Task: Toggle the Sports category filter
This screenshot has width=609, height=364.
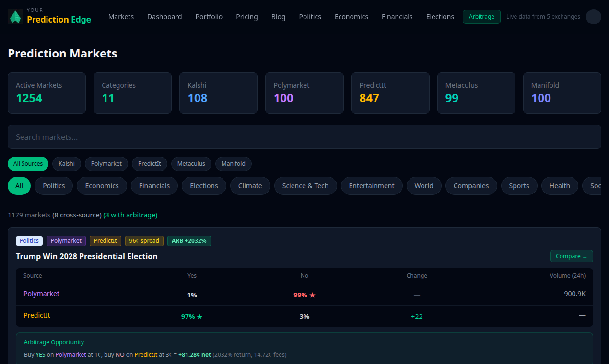Action: point(519,186)
